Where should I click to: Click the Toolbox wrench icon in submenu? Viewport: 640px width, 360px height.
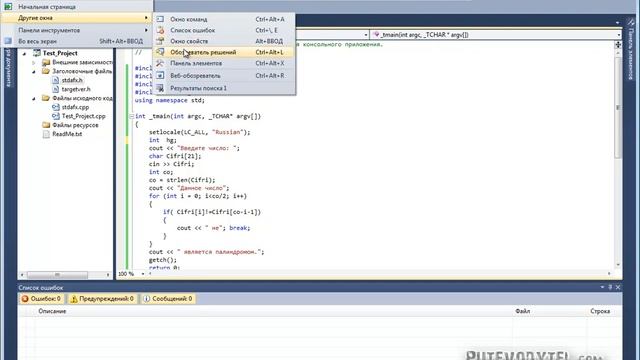tap(160, 63)
